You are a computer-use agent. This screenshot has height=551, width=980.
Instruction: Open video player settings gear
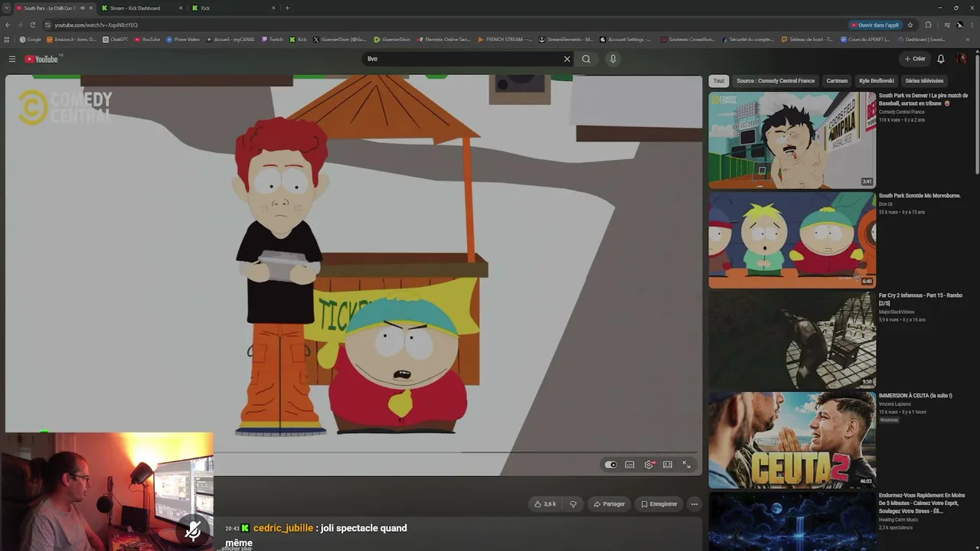[649, 465]
